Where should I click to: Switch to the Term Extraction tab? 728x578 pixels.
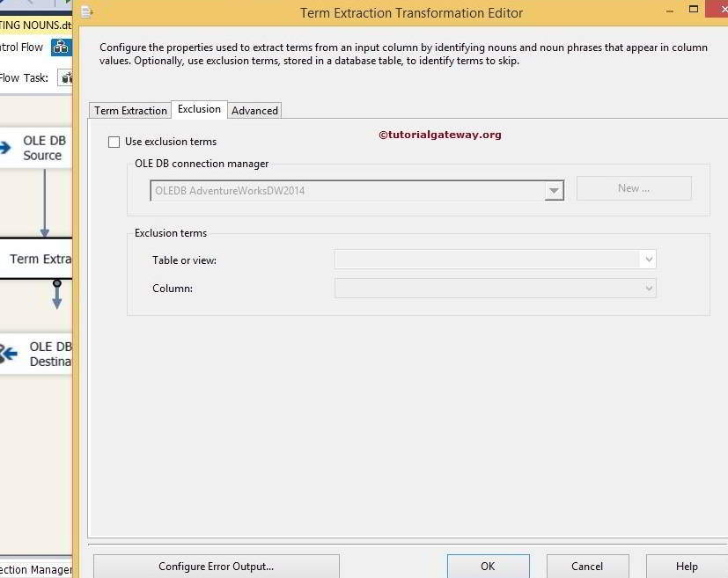click(129, 110)
